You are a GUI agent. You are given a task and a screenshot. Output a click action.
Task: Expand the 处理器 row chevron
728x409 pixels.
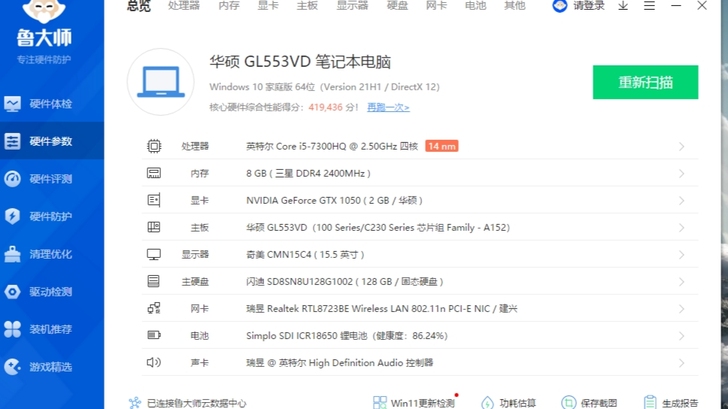coord(681,147)
